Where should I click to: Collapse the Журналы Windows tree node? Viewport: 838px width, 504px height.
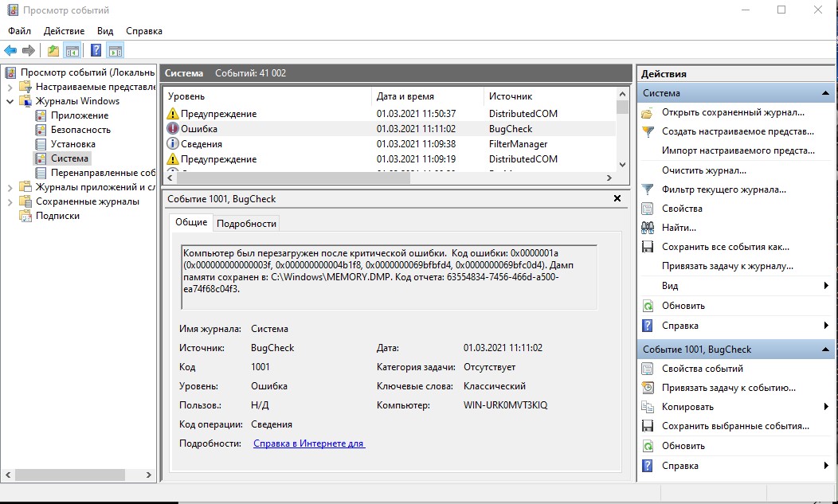(x=10, y=101)
